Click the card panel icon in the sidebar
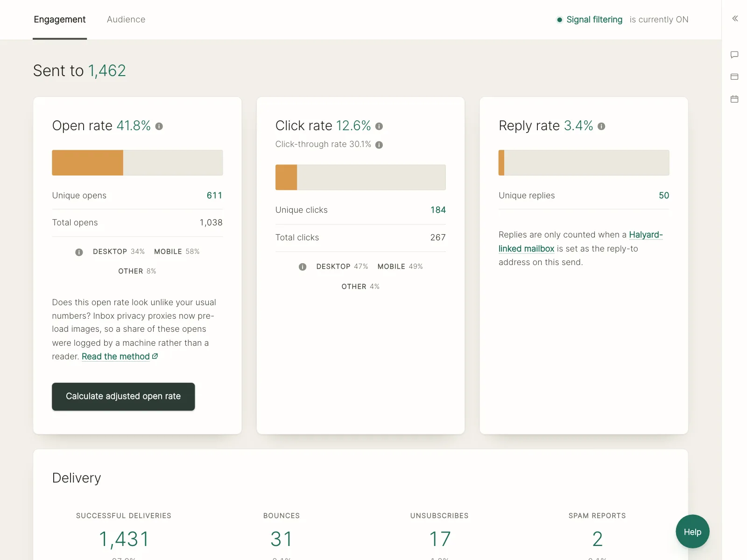747x560 pixels. pyautogui.click(x=734, y=77)
